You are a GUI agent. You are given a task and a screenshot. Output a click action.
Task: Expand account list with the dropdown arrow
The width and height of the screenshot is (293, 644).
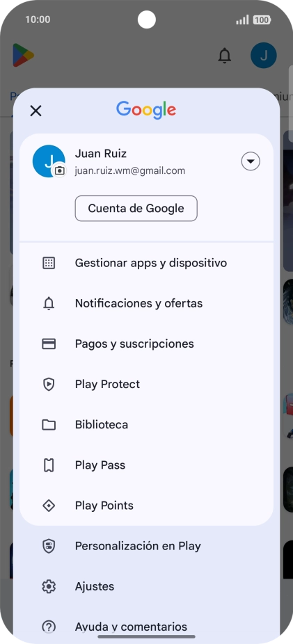[x=251, y=161]
